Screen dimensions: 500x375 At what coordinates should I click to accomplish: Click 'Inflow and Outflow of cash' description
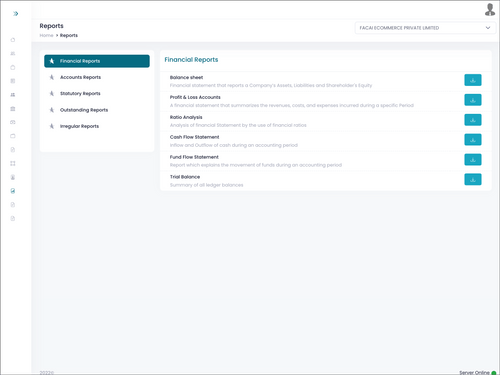coord(234,145)
